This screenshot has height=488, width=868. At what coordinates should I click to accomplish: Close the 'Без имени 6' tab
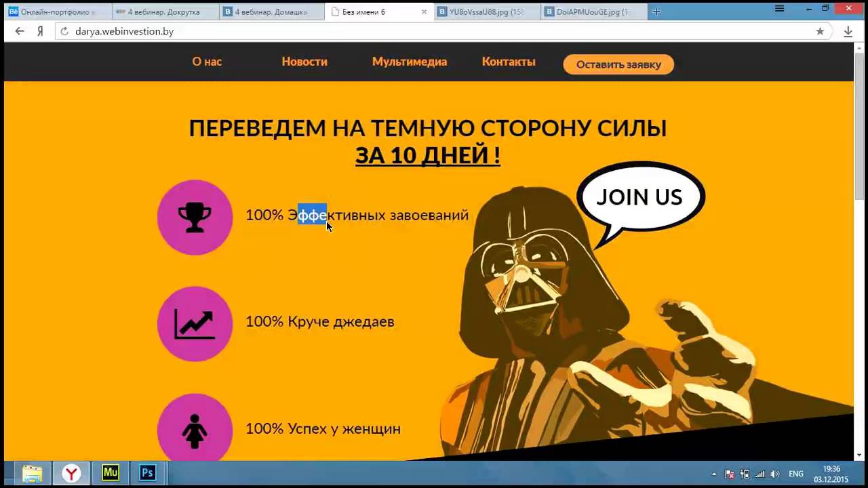click(x=425, y=12)
